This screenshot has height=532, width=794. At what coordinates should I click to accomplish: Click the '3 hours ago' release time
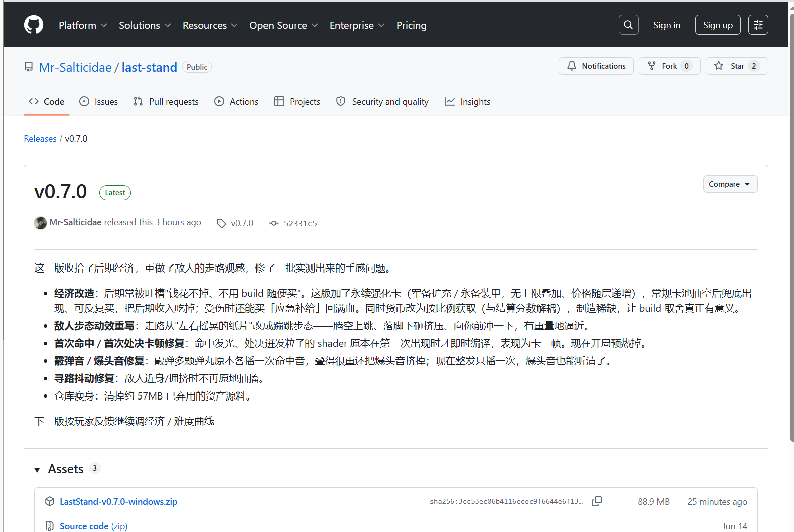coord(178,222)
